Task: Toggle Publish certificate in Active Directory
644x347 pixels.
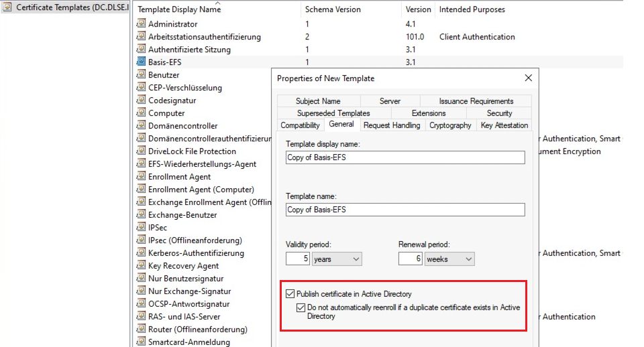Action: tap(290, 294)
